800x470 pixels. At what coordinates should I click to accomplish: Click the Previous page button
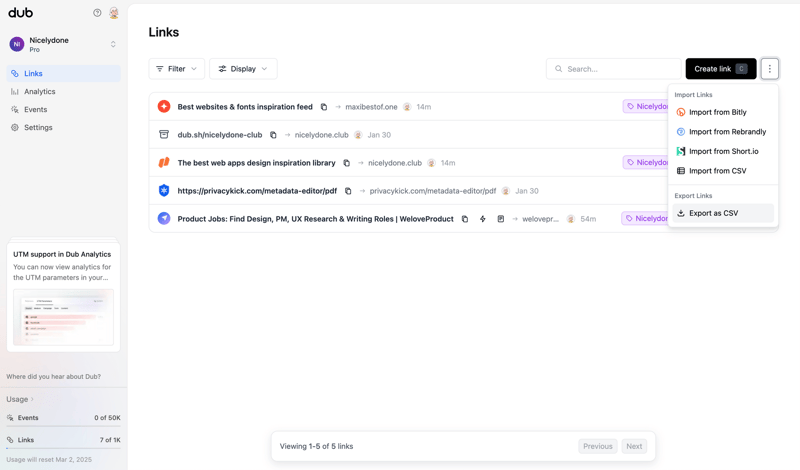(x=597, y=446)
